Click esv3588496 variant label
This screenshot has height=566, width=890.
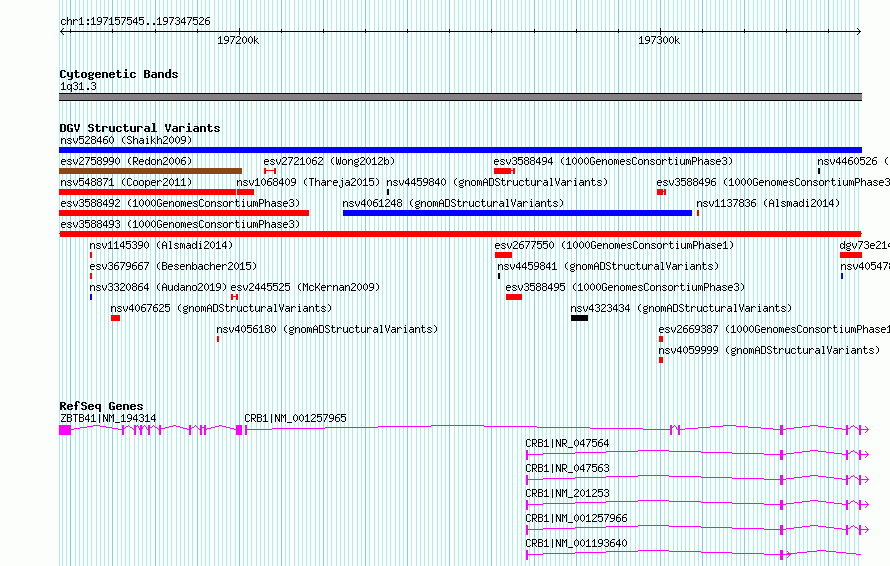773,182
